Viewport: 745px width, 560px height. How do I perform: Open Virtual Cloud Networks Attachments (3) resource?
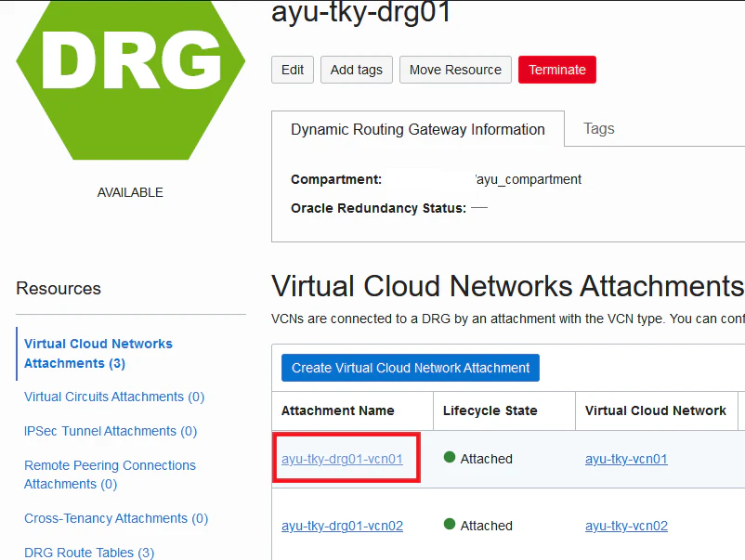98,354
